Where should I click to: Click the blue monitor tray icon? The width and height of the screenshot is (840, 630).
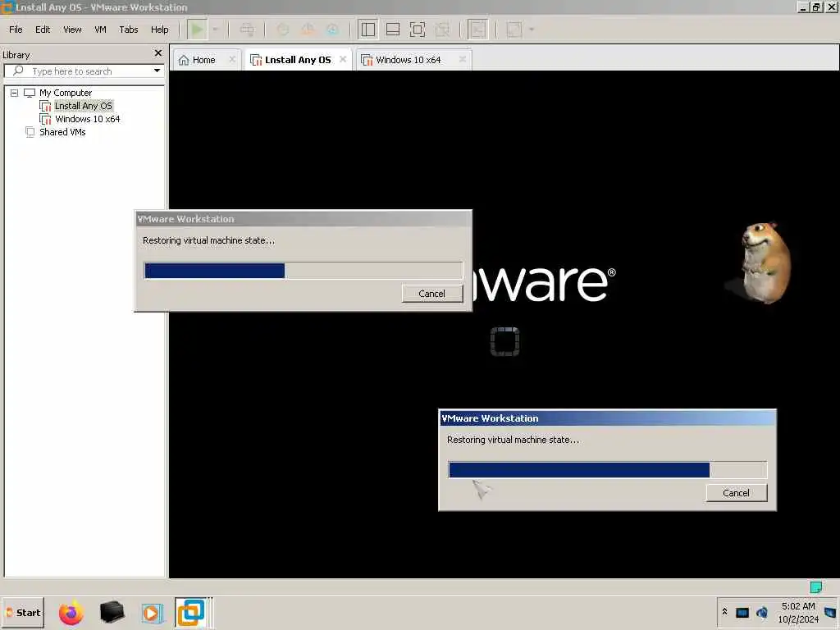742,612
